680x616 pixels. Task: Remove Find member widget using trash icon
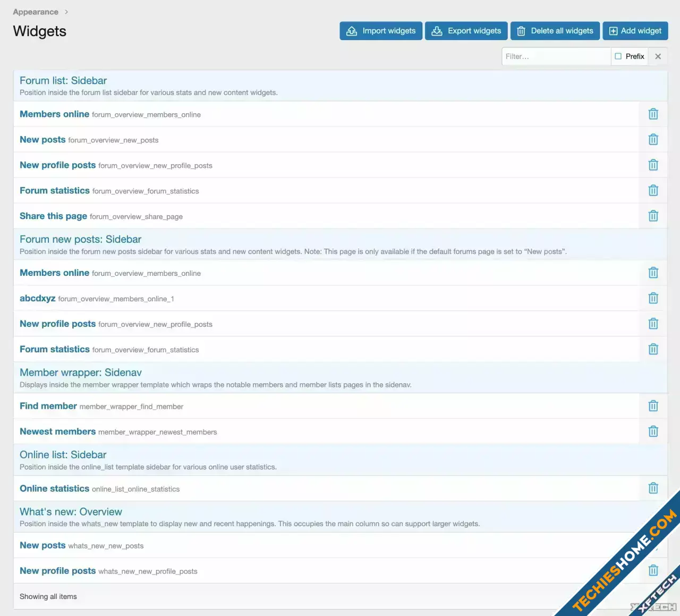pyautogui.click(x=653, y=406)
